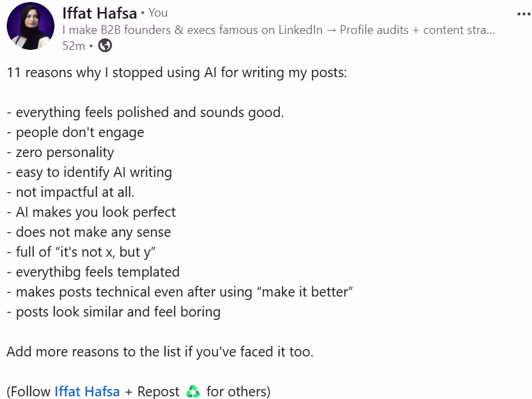
Task: Click the word 'Repost' in the footer line
Action: click(158, 392)
